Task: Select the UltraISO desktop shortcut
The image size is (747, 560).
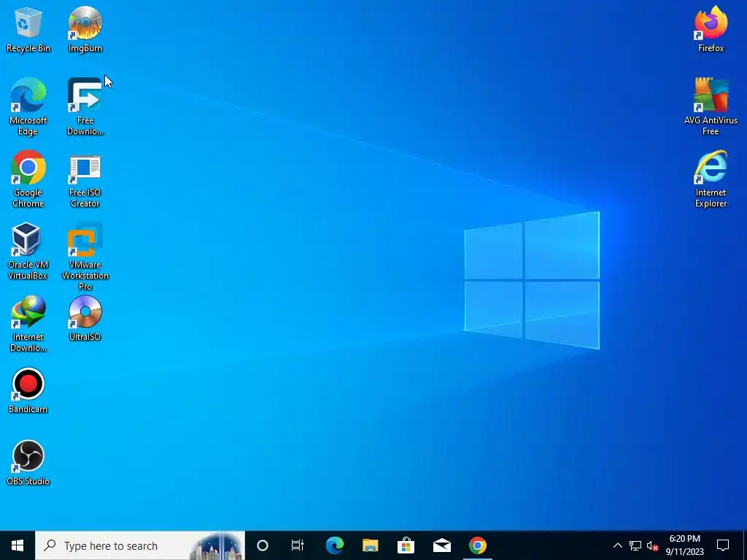Action: [85, 318]
